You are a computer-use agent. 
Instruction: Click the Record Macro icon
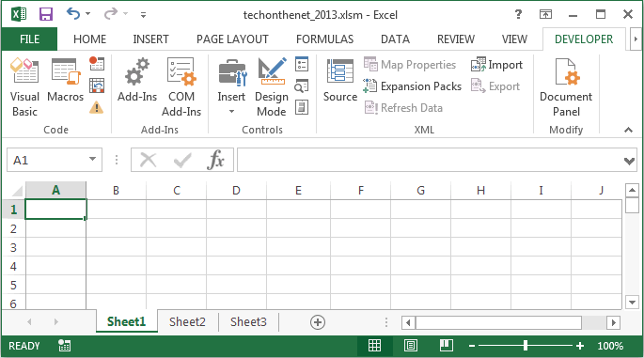pos(97,64)
